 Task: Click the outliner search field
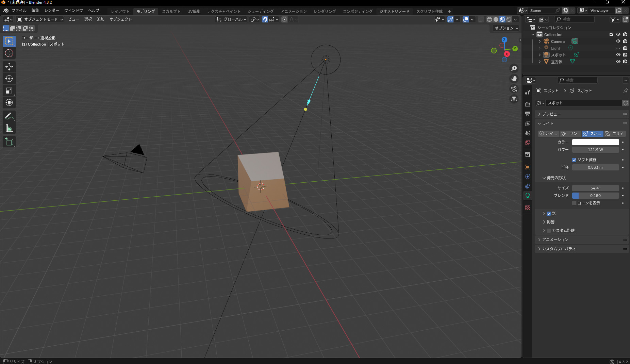(x=574, y=19)
